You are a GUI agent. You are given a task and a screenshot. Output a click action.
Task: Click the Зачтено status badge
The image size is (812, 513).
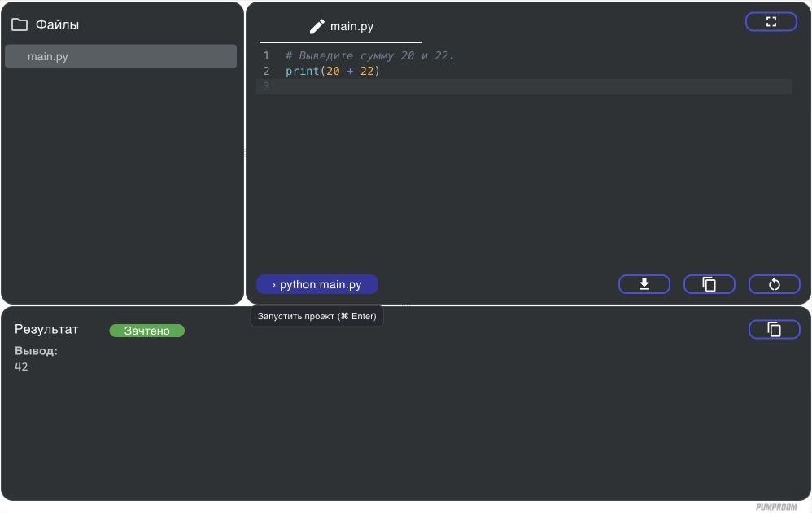tap(147, 331)
